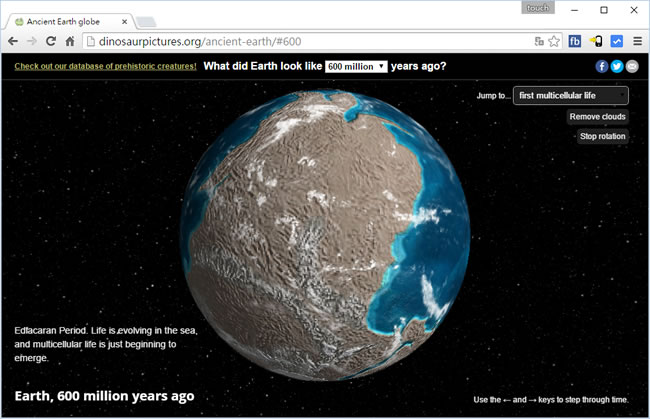Open the prehistoric creatures database link
Screen dimensions: 650x419
point(105,66)
